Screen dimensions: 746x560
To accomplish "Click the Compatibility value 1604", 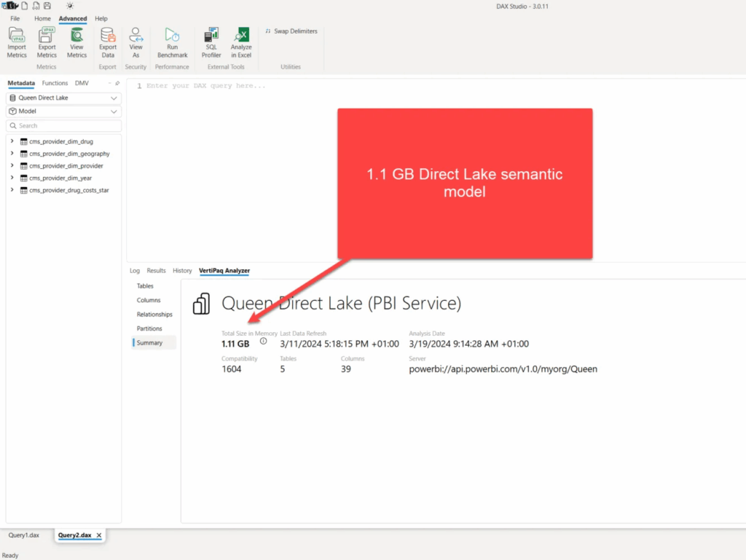I will point(231,369).
